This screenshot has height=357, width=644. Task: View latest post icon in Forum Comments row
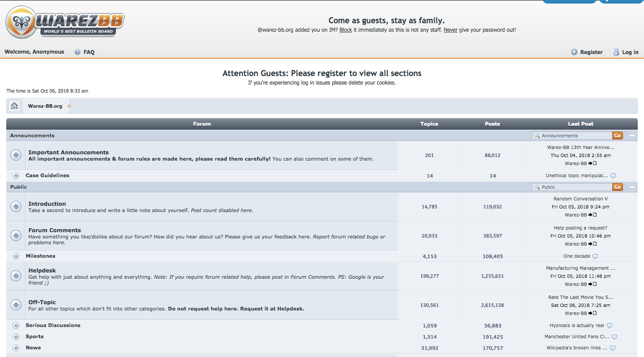coord(593,244)
